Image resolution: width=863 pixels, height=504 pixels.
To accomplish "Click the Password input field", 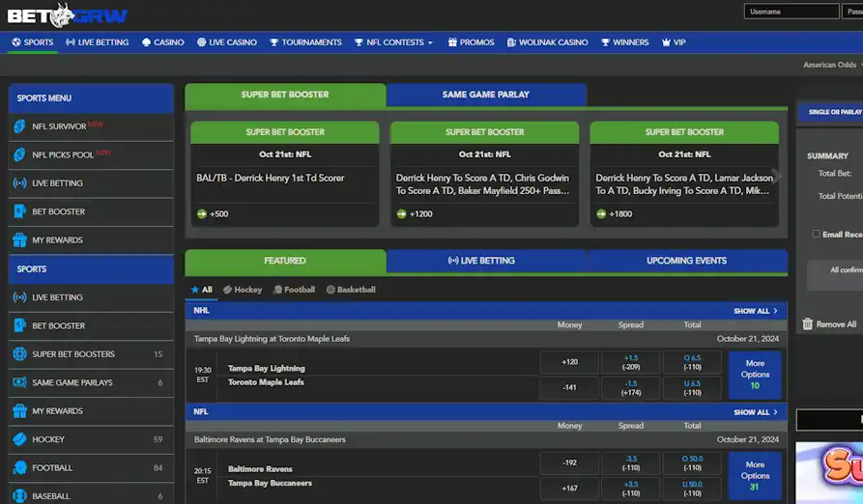I will tap(852, 12).
